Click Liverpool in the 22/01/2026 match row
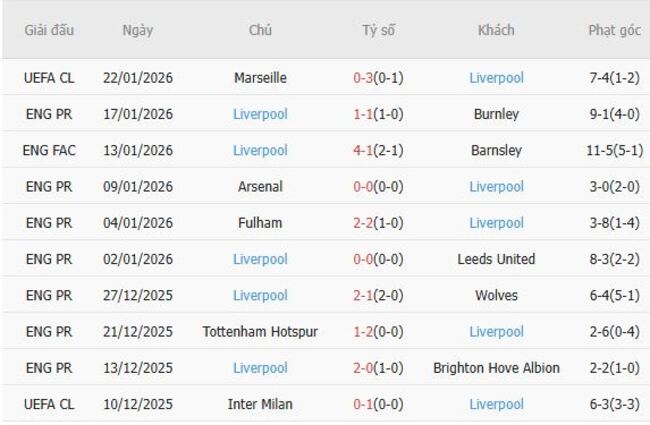This screenshot has height=425, width=650. 496,78
